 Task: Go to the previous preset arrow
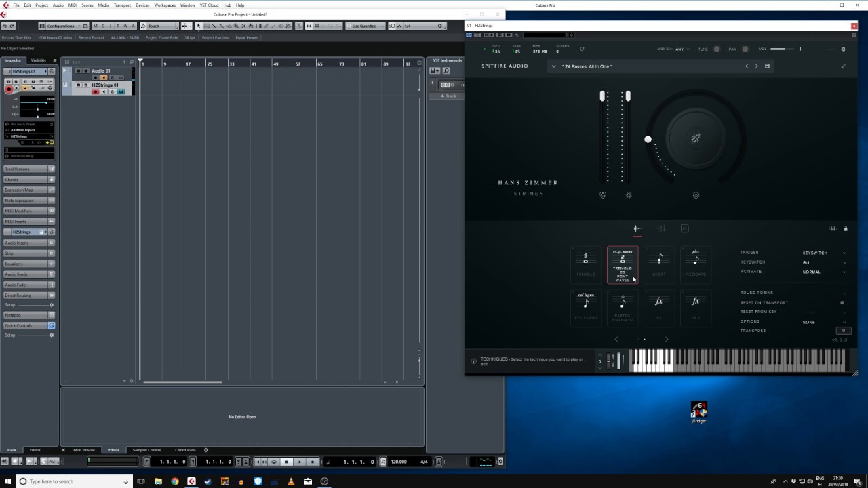click(747, 66)
